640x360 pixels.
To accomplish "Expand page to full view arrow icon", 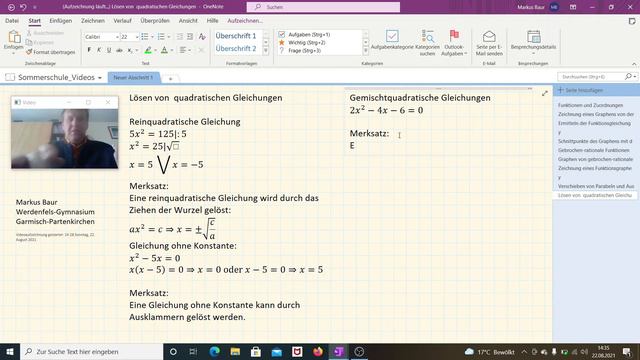I will [545, 93].
